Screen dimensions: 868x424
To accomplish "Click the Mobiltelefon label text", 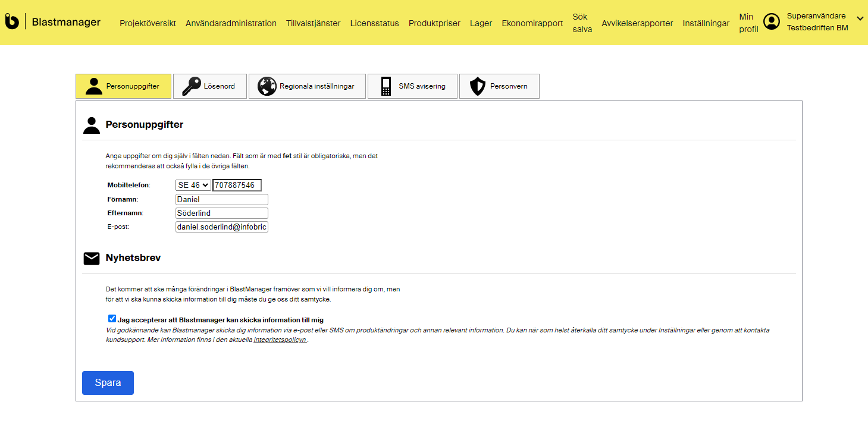I will click(x=129, y=185).
